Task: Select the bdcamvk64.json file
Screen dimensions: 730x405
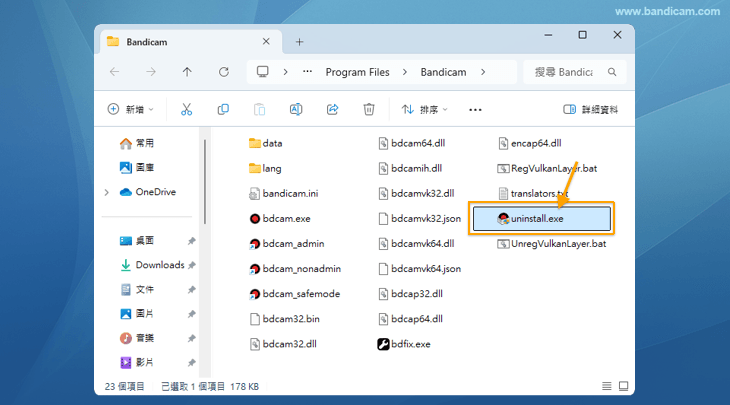Action: pos(419,269)
